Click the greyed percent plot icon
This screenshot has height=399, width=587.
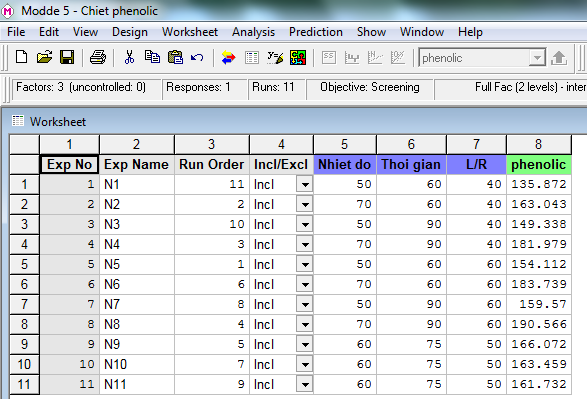(x=398, y=58)
